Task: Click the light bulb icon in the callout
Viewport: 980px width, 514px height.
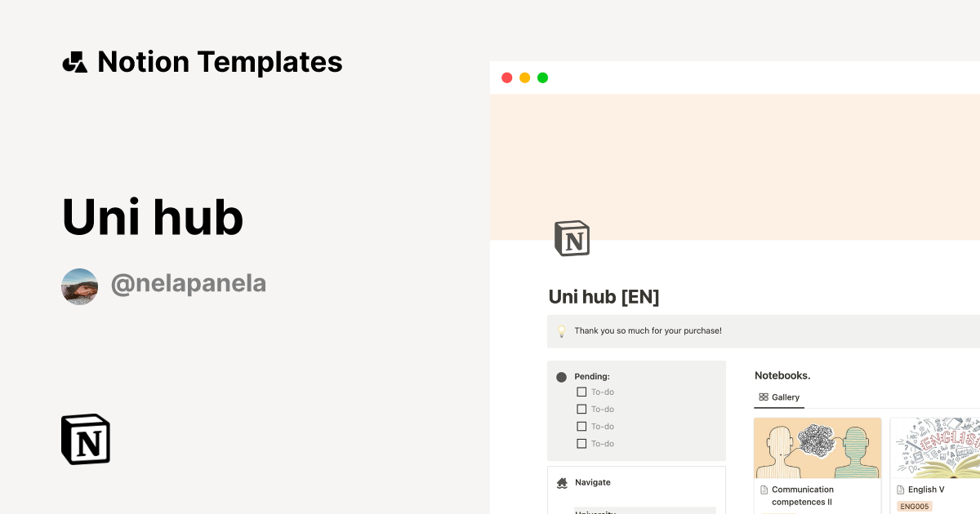Action: tap(560, 331)
